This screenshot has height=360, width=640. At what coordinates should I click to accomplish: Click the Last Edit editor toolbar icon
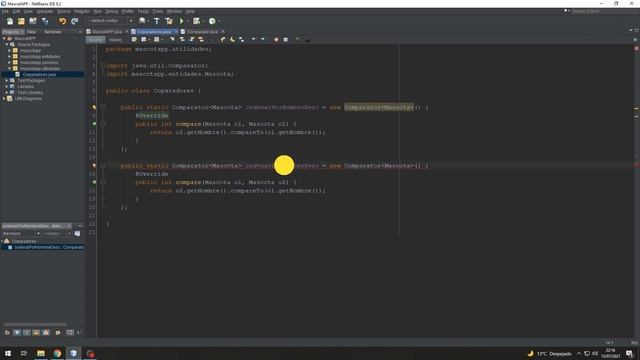point(134,40)
